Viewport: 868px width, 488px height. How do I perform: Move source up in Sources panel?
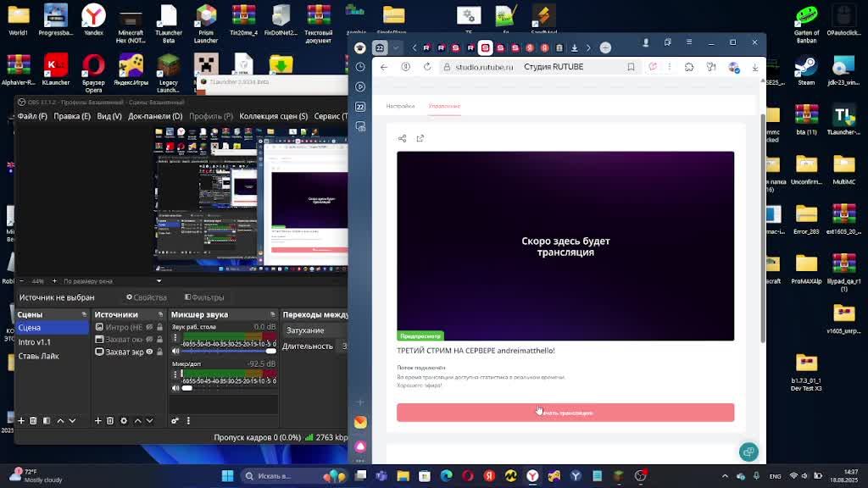(x=138, y=421)
